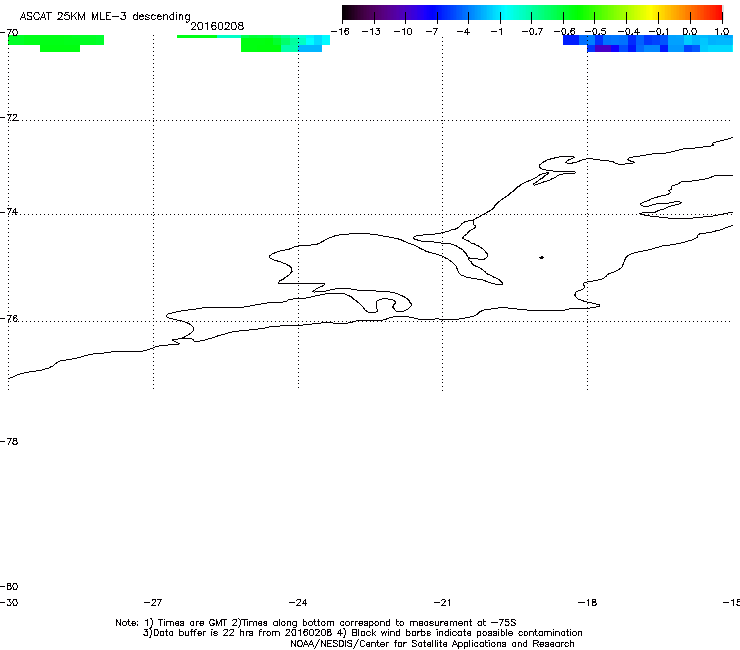Click the date label 20160208 under the title
The width and height of the screenshot is (740, 650).
[x=217, y=26]
